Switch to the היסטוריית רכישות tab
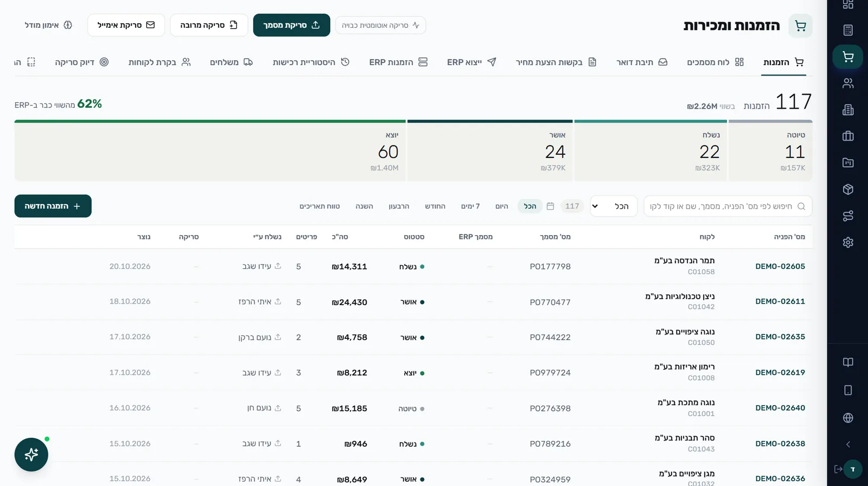This screenshot has width=868, height=486. coord(311,62)
